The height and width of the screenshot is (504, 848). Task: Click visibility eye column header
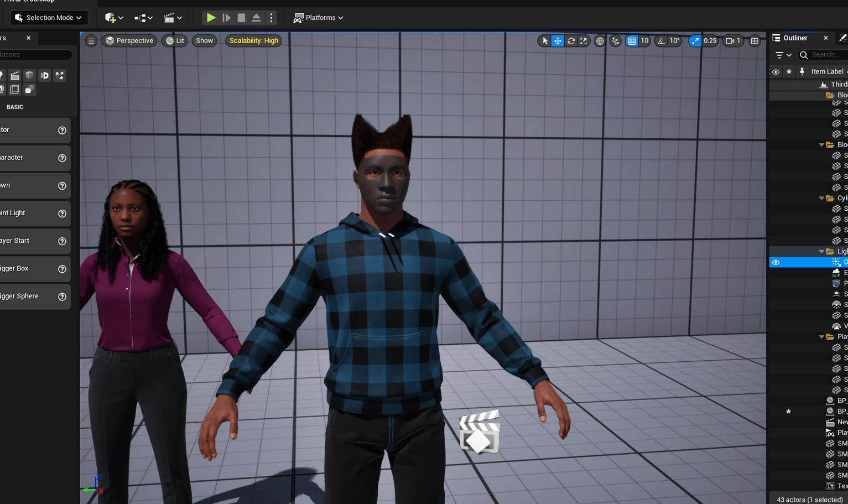click(776, 72)
